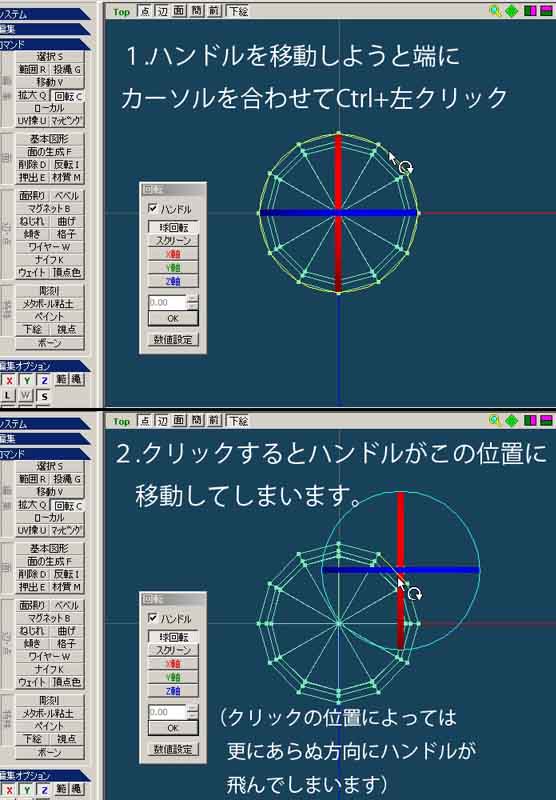Screen dimensions: 556x800
Task: Collapse the コマンド panel header in the upper window
Action: click(43, 44)
